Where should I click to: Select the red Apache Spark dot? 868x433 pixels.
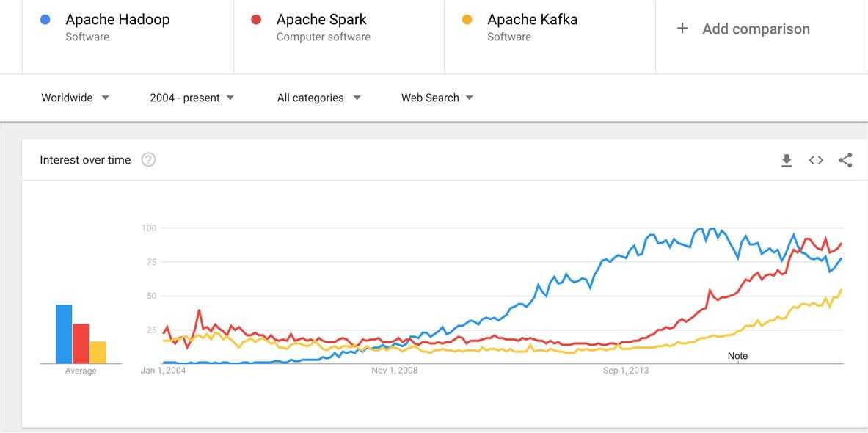point(256,20)
